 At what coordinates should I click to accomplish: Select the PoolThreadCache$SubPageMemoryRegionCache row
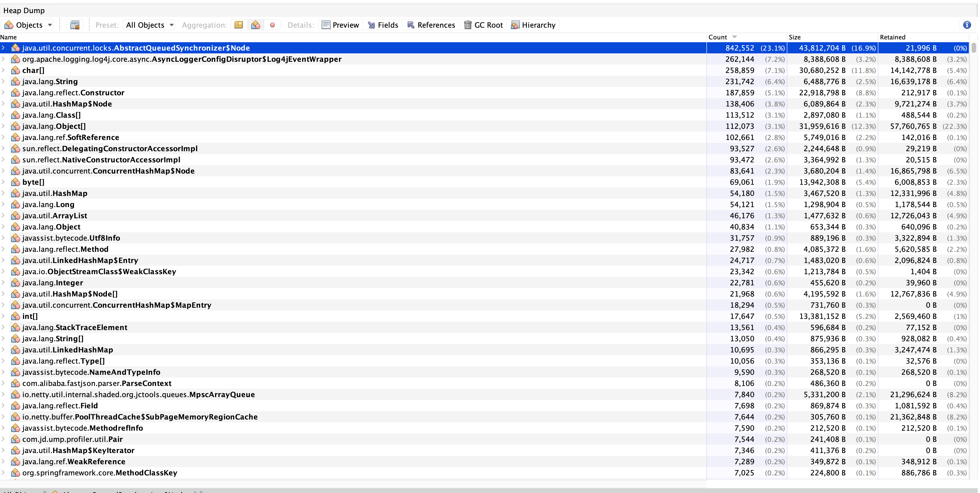click(x=485, y=417)
